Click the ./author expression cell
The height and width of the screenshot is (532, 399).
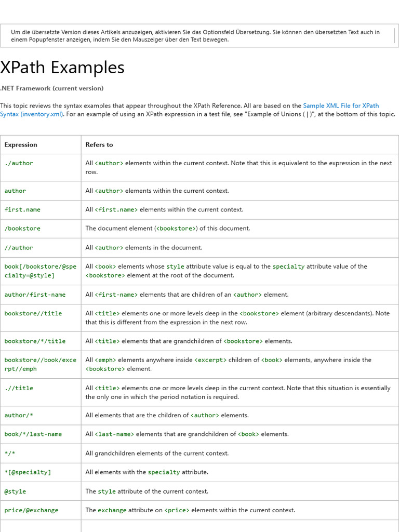tap(19, 163)
